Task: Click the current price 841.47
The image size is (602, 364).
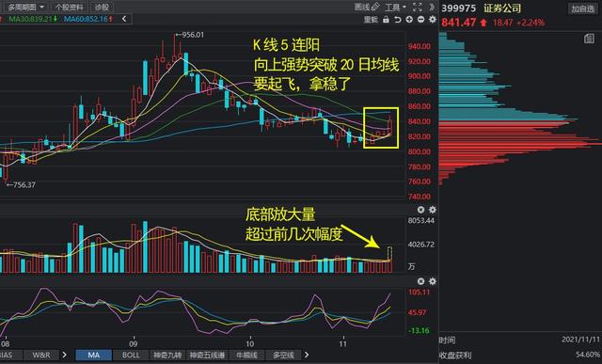Action: [459, 23]
